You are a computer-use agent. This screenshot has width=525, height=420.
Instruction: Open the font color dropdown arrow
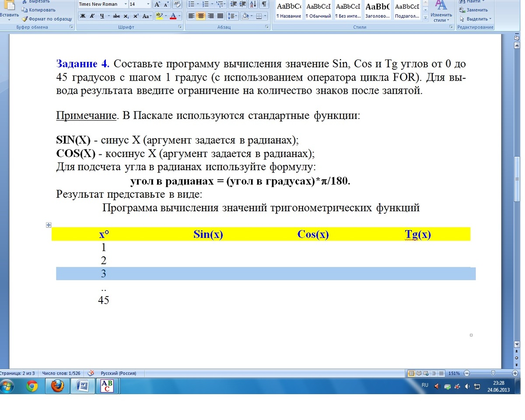[x=180, y=16]
